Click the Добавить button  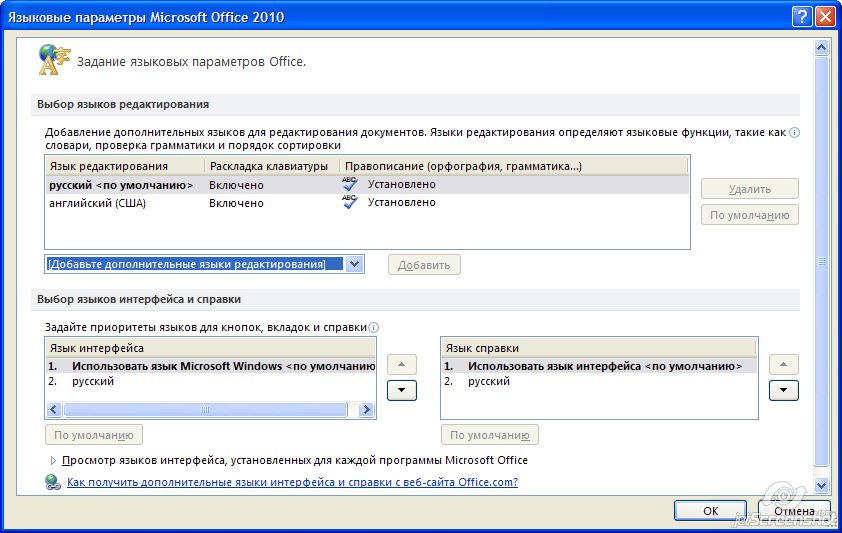424,265
